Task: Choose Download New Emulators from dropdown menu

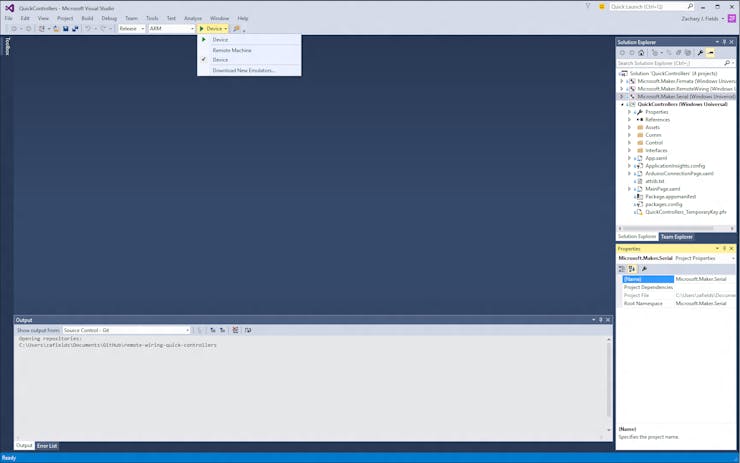Action: coord(249,70)
